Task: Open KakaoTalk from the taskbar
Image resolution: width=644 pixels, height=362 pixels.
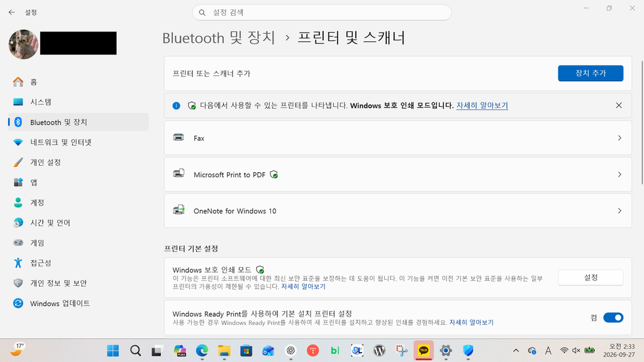Action: 423,351
